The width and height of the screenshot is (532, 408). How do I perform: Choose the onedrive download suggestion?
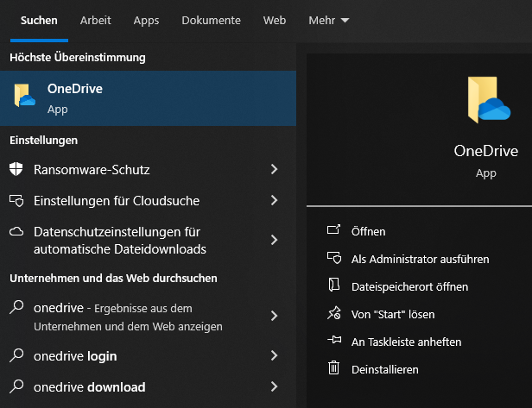point(90,387)
